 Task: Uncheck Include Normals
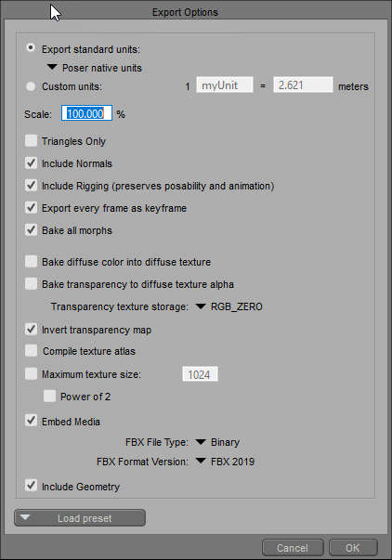point(31,163)
